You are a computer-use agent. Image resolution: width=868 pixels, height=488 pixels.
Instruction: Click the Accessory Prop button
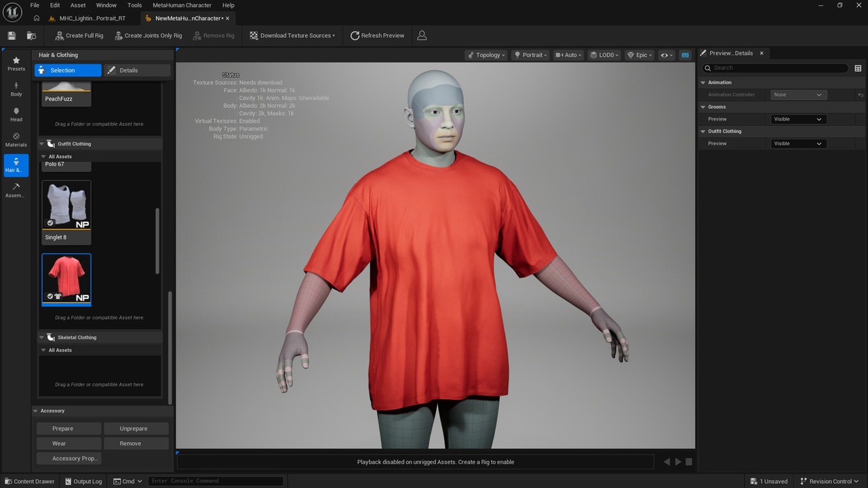68,458
